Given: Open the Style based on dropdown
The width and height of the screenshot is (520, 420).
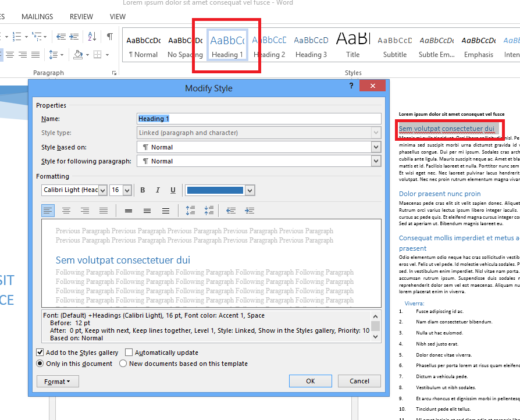Looking at the screenshot, I should pos(376,147).
